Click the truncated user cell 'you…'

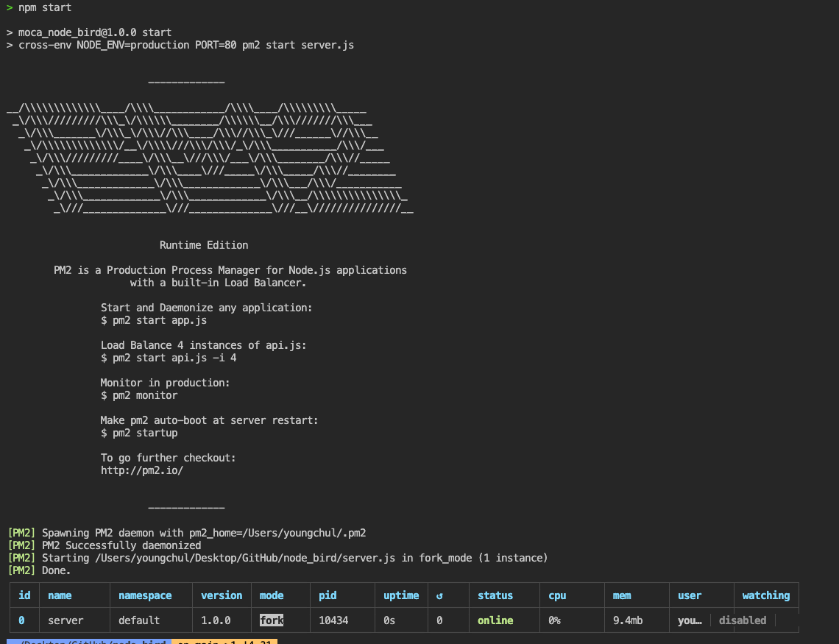[x=690, y=620]
